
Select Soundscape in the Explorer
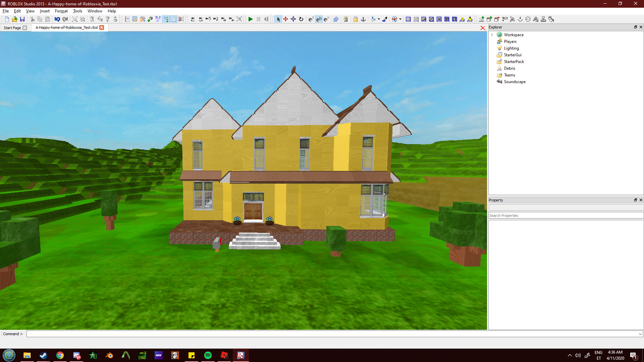coord(515,82)
